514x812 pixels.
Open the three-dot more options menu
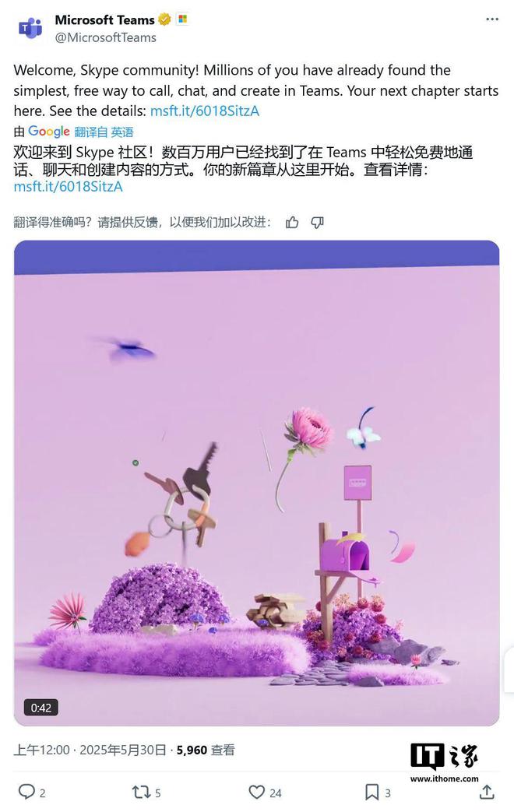pyautogui.click(x=491, y=19)
